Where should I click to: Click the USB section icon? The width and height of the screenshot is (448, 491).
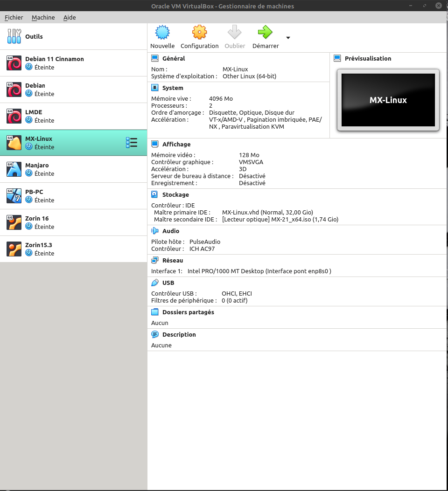[155, 283]
